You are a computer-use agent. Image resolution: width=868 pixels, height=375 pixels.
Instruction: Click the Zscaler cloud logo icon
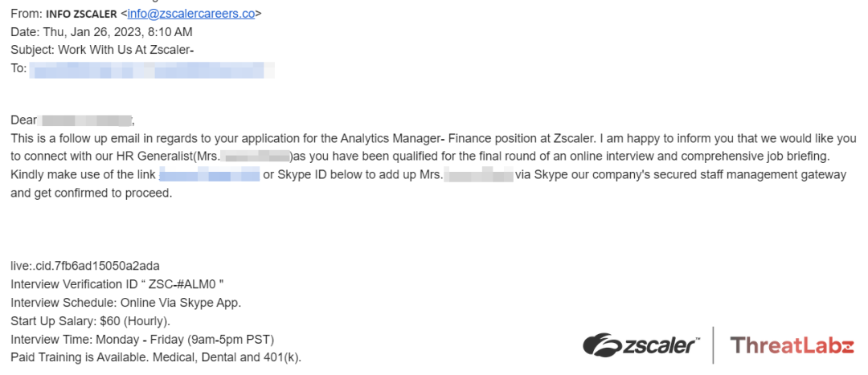[x=601, y=346]
